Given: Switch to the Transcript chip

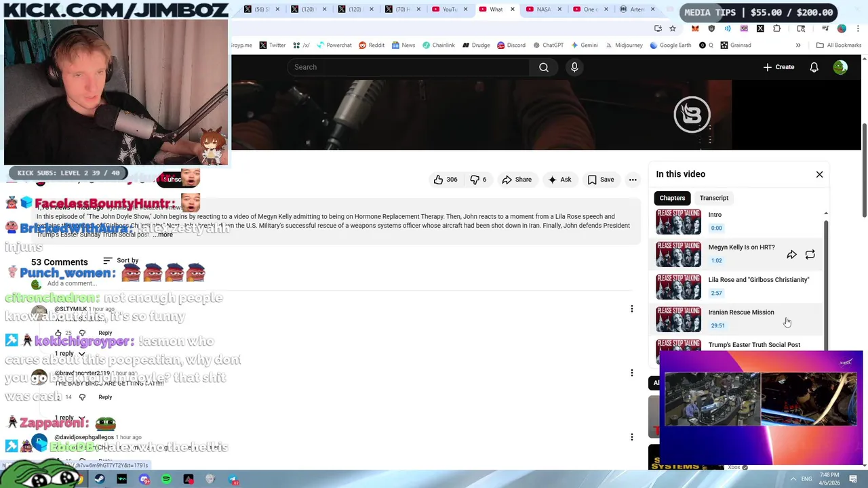Looking at the screenshot, I should point(714,198).
